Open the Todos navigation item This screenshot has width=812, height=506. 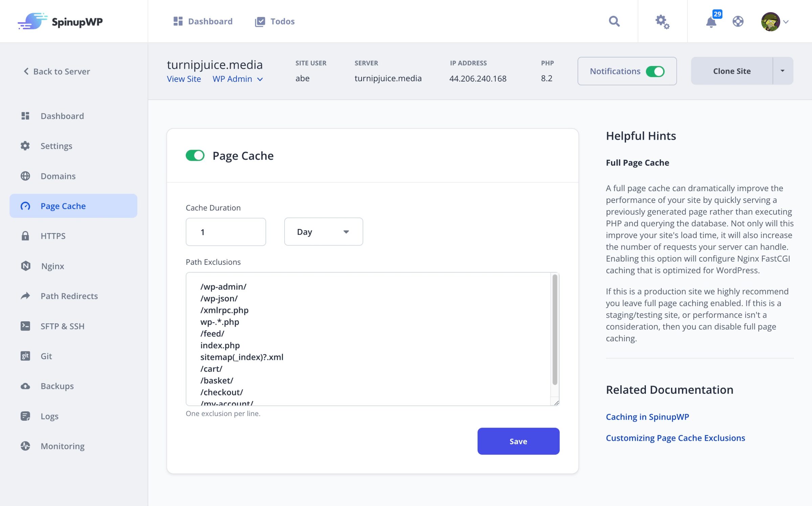tap(274, 21)
